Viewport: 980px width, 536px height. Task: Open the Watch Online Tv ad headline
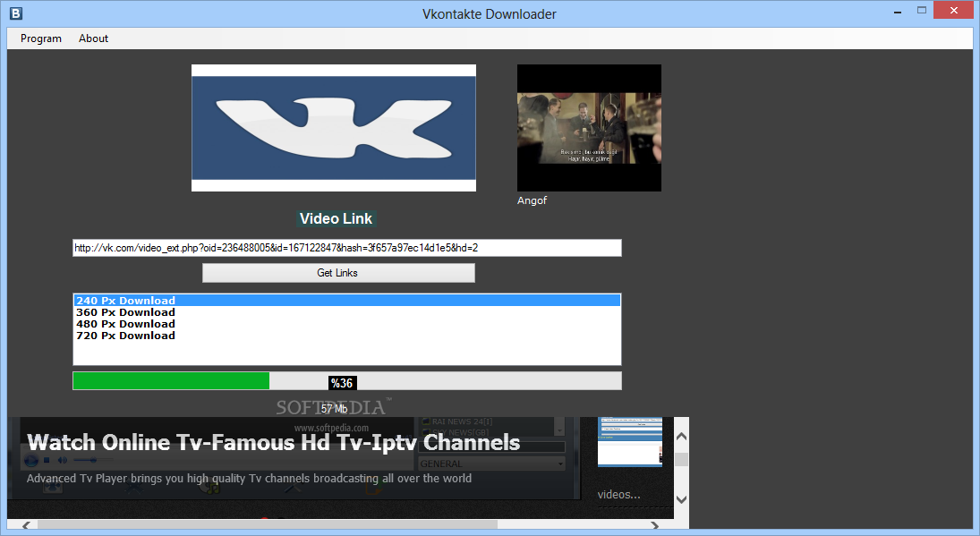pyautogui.click(x=274, y=442)
